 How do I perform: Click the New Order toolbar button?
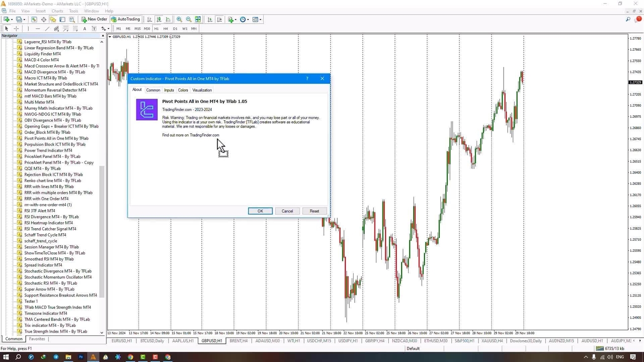click(94, 19)
